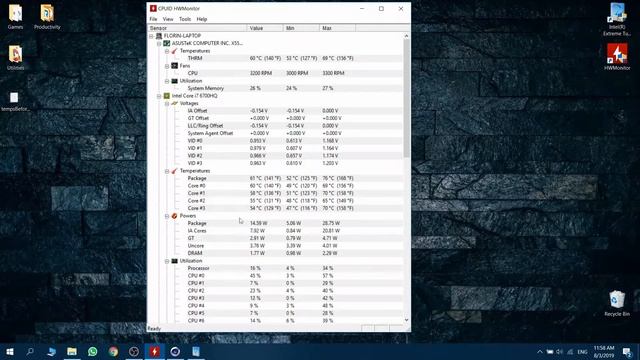Select the IA Offset voltage row
Image resolution: width=640 pixels, height=360 pixels.
[275, 111]
